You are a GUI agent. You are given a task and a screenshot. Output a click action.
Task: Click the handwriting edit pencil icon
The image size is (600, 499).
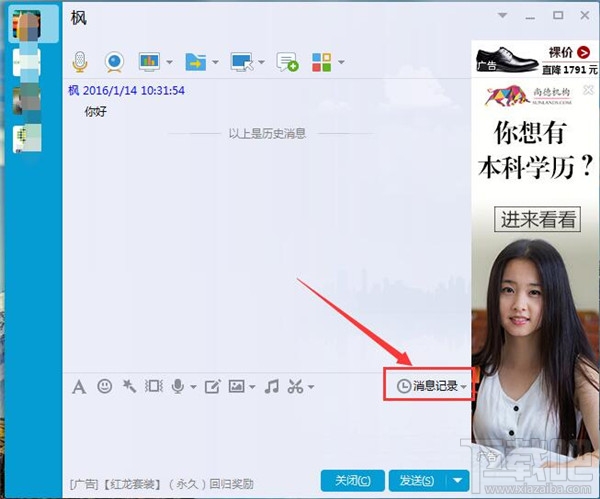[x=212, y=386]
